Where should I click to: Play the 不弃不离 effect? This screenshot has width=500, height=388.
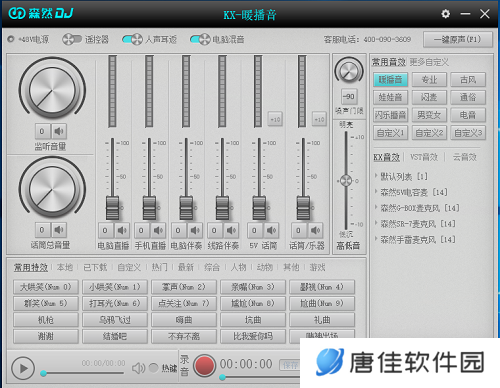(184, 336)
